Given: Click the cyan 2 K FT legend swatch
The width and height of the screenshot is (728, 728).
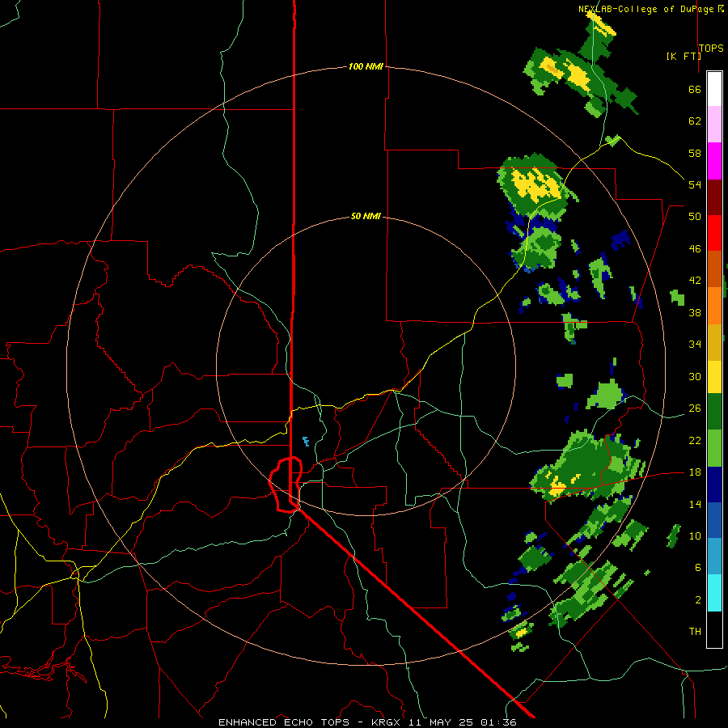Looking at the screenshot, I should pos(714,593).
